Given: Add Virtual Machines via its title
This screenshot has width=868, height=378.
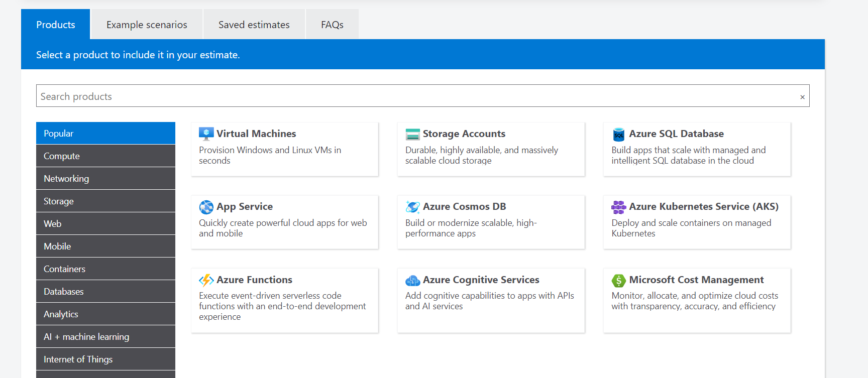Looking at the screenshot, I should (256, 134).
